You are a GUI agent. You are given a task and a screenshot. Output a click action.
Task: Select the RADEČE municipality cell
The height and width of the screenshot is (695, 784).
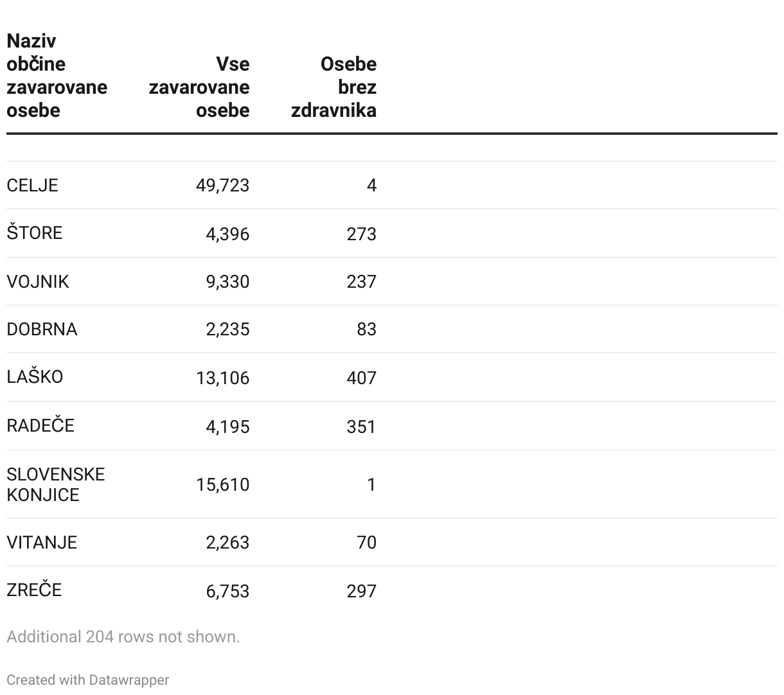(x=40, y=426)
